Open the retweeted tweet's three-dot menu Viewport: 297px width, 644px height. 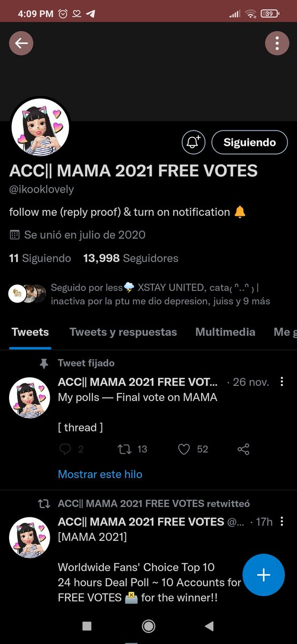pyautogui.click(x=282, y=522)
